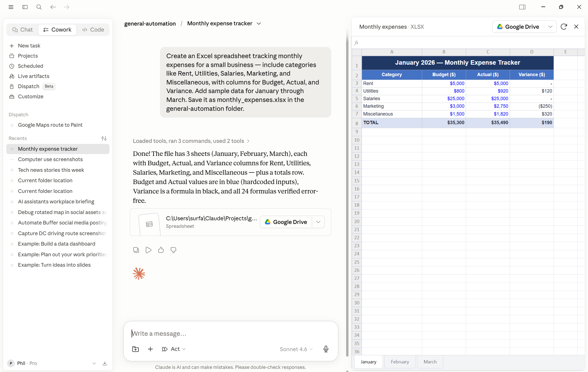This screenshot has height=372, width=588.
Task: Refresh the spreadsheet preview
Action: coord(564,27)
